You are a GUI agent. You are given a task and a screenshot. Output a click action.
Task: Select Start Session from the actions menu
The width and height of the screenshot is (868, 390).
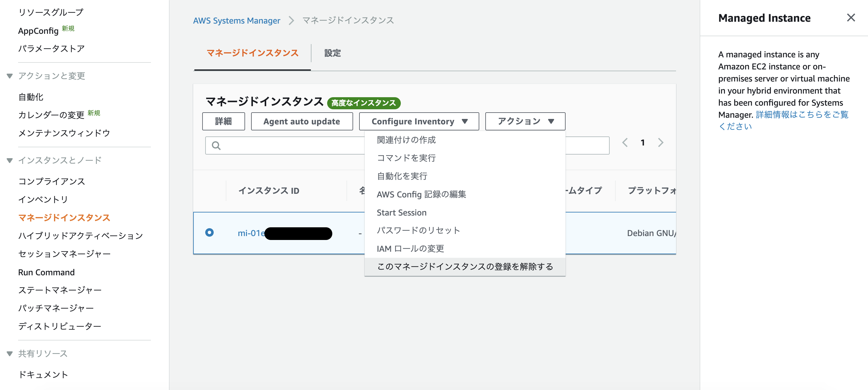[402, 213]
